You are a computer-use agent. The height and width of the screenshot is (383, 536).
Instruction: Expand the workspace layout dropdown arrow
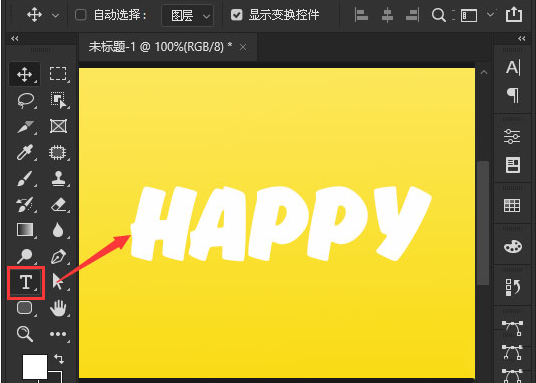[x=490, y=15]
